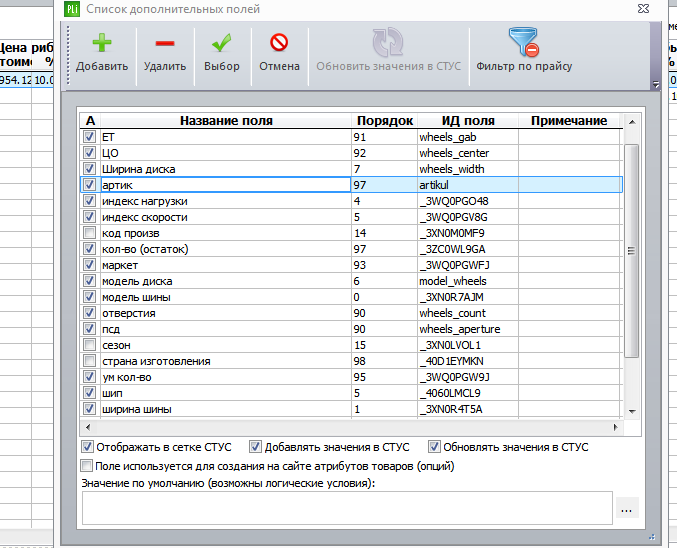
Task: Toggle Добавлять значения в СТУС checkbox
Action: pyautogui.click(x=255, y=447)
